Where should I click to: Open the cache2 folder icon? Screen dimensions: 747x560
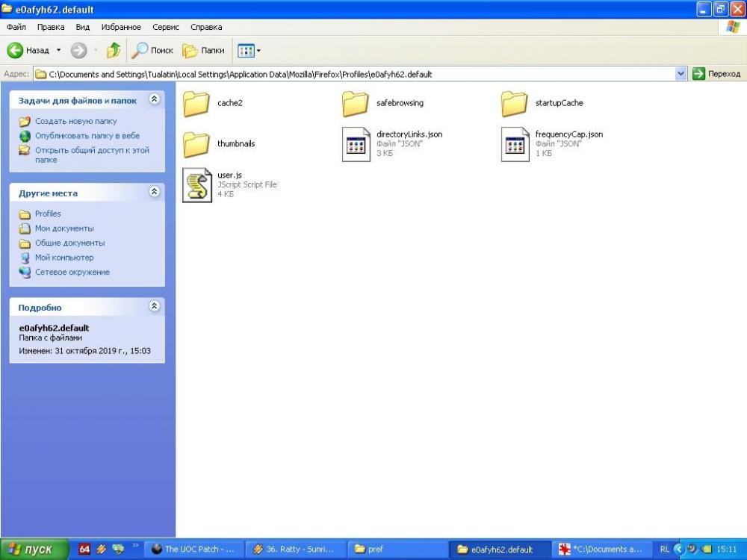(x=196, y=104)
